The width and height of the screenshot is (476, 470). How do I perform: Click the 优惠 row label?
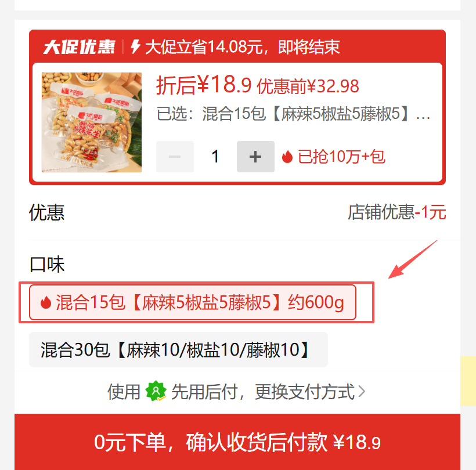tap(47, 212)
